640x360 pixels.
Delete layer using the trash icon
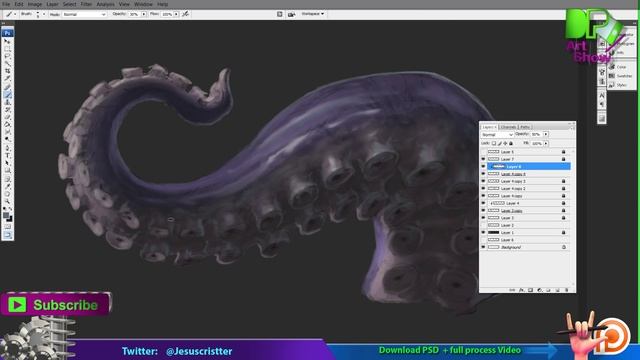coord(567,290)
